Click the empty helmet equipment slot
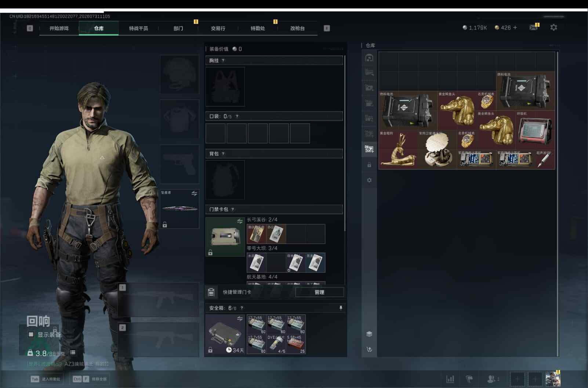Viewport: 588px width, 388px height. pyautogui.click(x=179, y=74)
